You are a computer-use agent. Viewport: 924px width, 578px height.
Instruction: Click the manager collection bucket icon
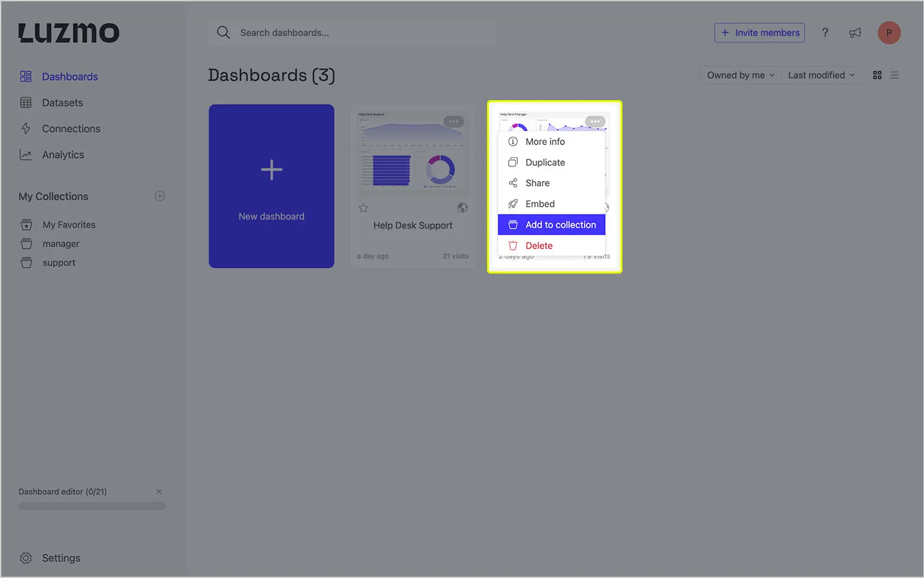click(x=26, y=244)
